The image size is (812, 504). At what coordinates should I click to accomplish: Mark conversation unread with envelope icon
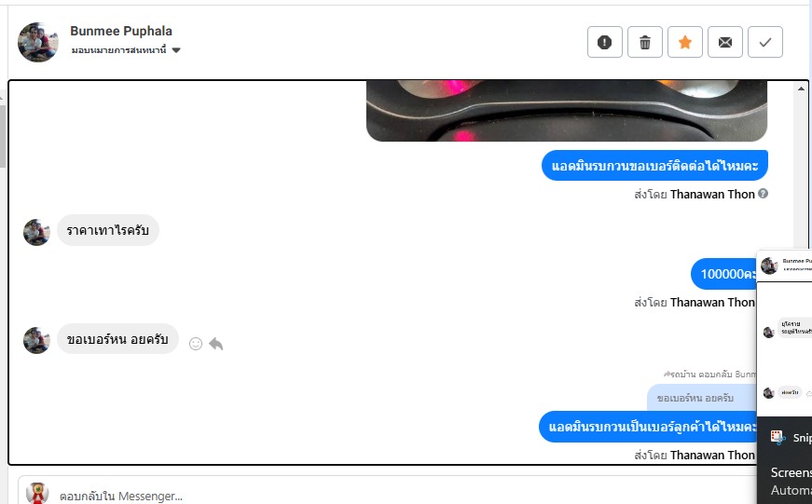coord(725,42)
